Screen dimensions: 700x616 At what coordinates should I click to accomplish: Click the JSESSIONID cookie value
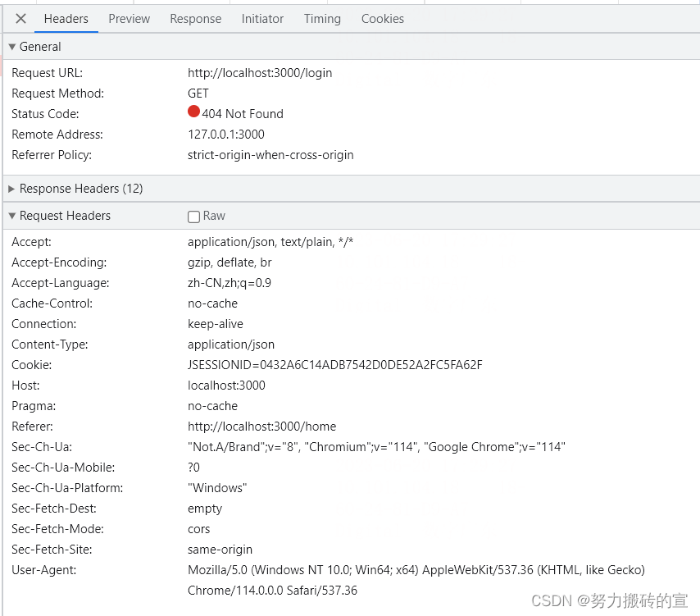point(334,365)
